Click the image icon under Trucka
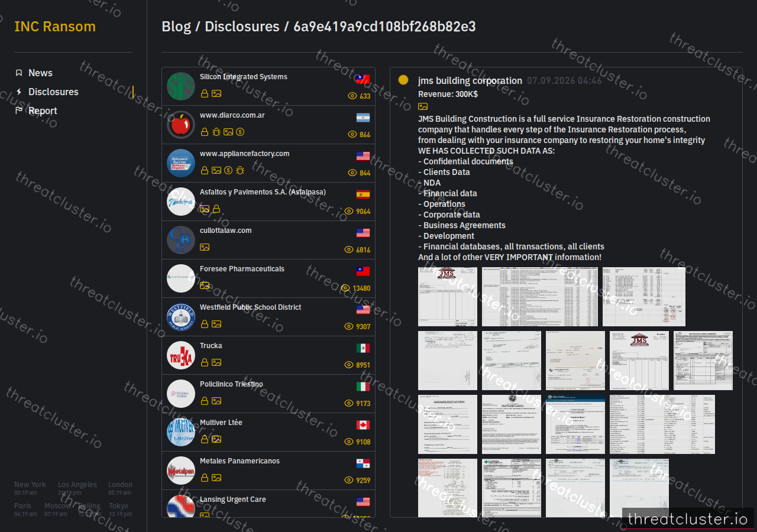The image size is (757, 532). (x=216, y=362)
